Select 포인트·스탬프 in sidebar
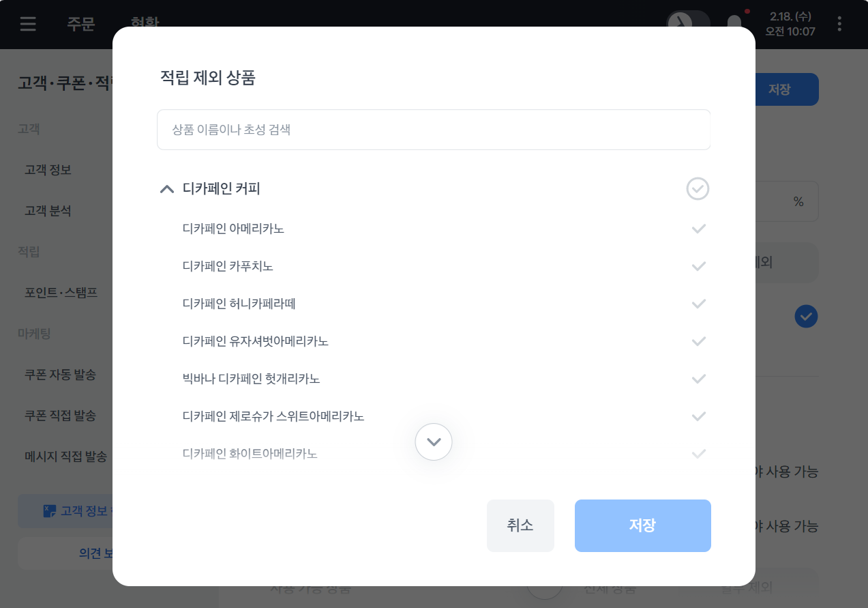The width and height of the screenshot is (868, 608). coord(61,293)
